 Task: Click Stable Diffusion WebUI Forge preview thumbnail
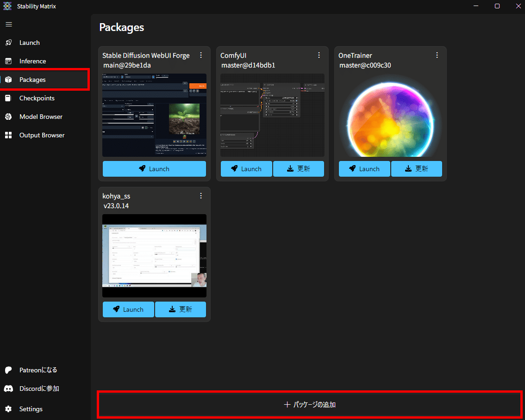154,115
